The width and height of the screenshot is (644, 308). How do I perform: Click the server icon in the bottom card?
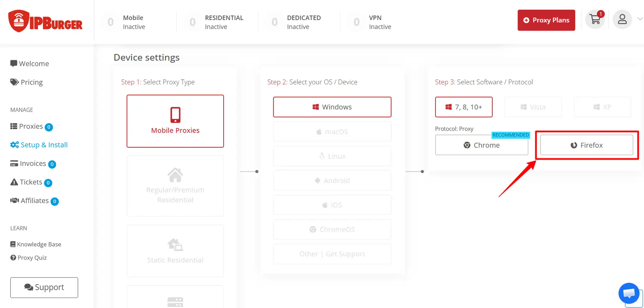pos(175,302)
